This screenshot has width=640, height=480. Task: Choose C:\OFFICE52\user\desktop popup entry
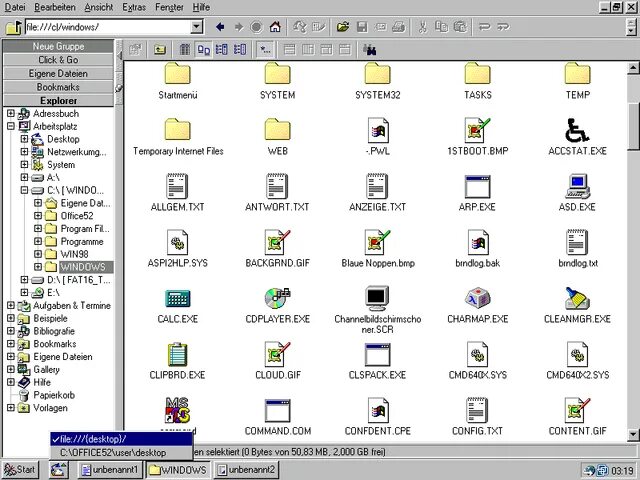121,453
